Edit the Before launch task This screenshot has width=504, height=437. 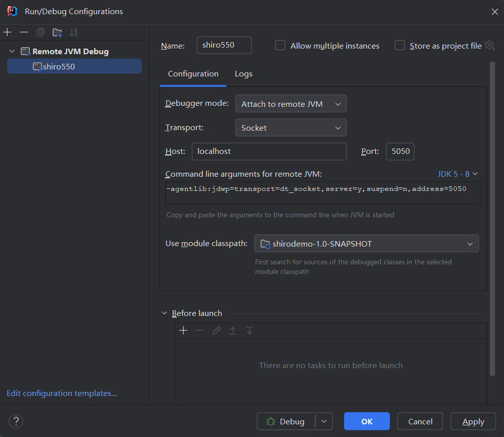(216, 331)
